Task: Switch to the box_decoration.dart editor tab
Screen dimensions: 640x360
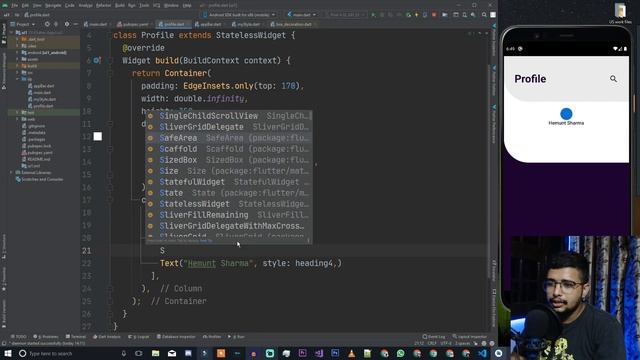Action: [x=292, y=24]
